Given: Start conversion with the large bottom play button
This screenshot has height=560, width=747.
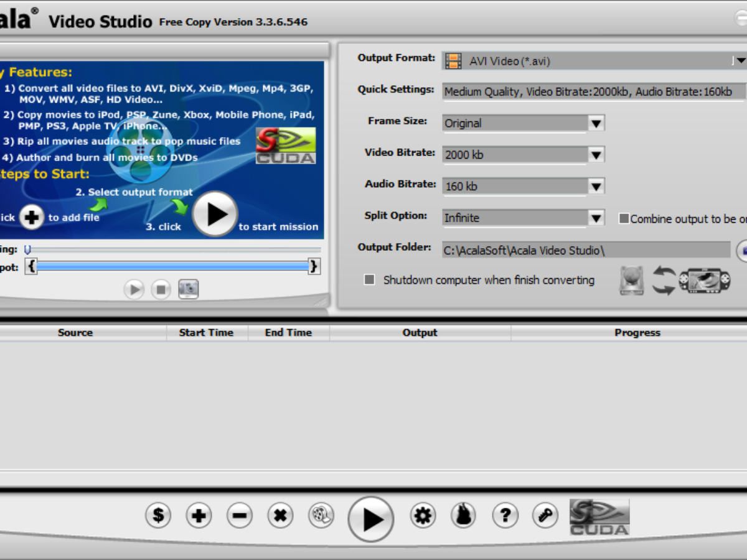Looking at the screenshot, I should pyautogui.click(x=371, y=519).
